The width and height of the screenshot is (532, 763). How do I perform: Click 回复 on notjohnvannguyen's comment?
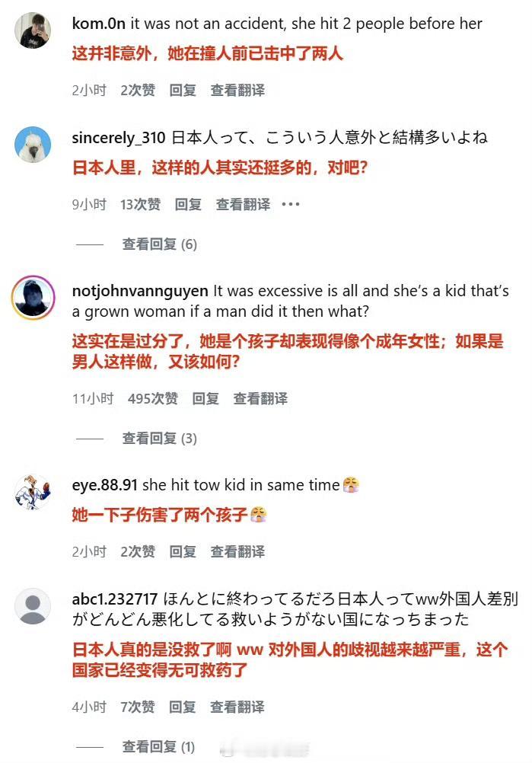click(205, 398)
